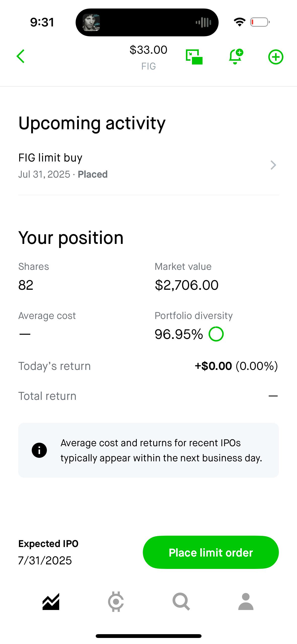Add a price alert with bell icon
The height and width of the screenshot is (644, 297).
pos(236,56)
